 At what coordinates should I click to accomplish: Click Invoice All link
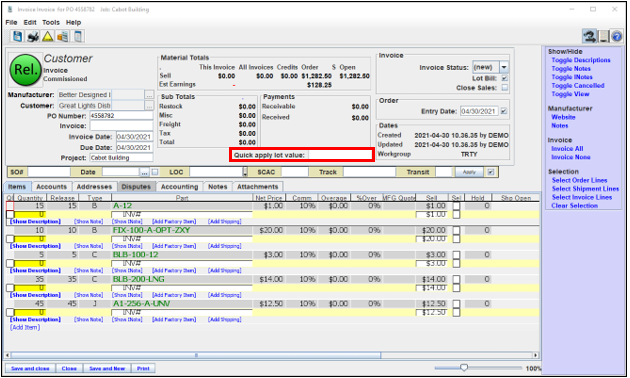[567, 149]
